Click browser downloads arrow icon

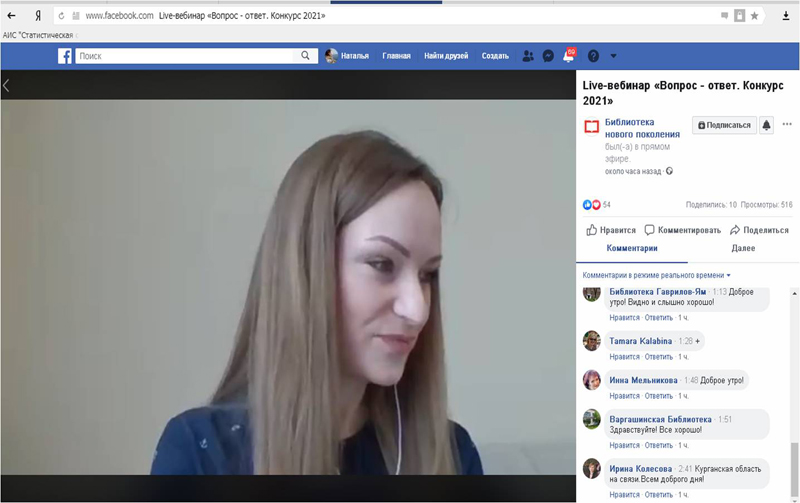click(x=786, y=16)
